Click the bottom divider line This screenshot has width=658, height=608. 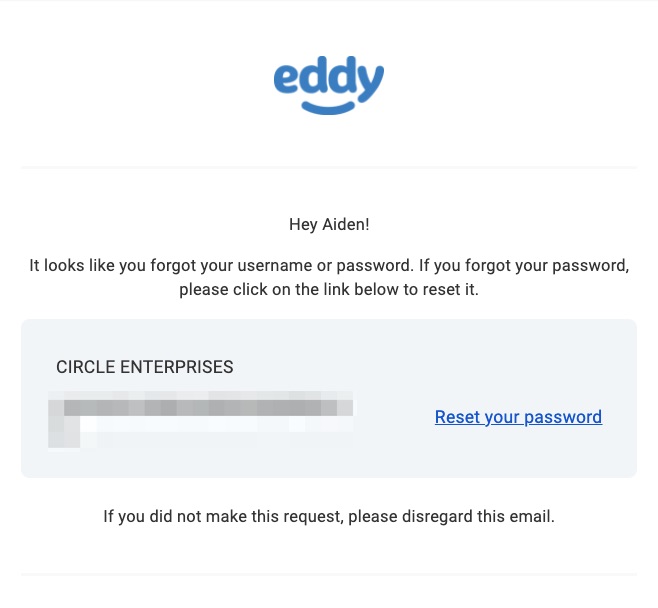pos(329,574)
